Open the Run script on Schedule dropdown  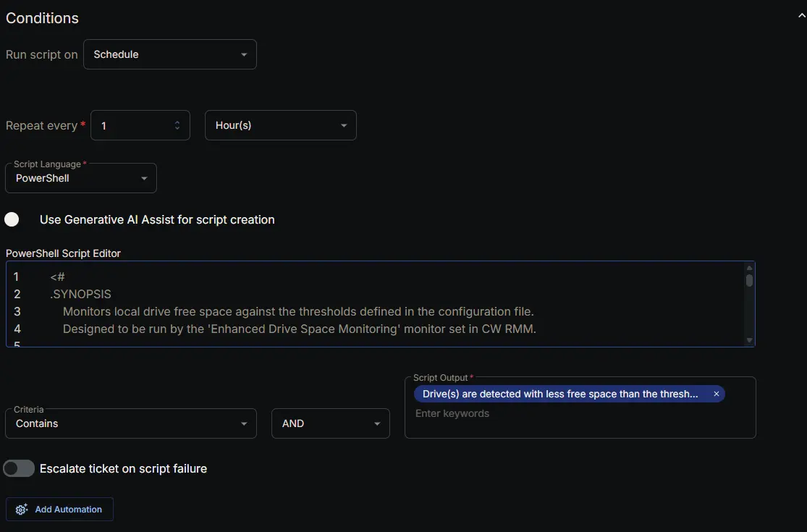170,54
